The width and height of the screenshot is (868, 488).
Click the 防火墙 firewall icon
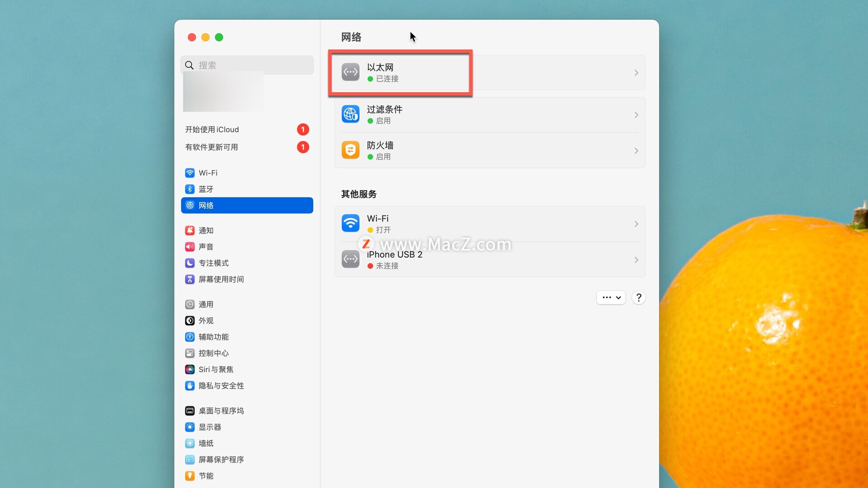[x=350, y=150]
